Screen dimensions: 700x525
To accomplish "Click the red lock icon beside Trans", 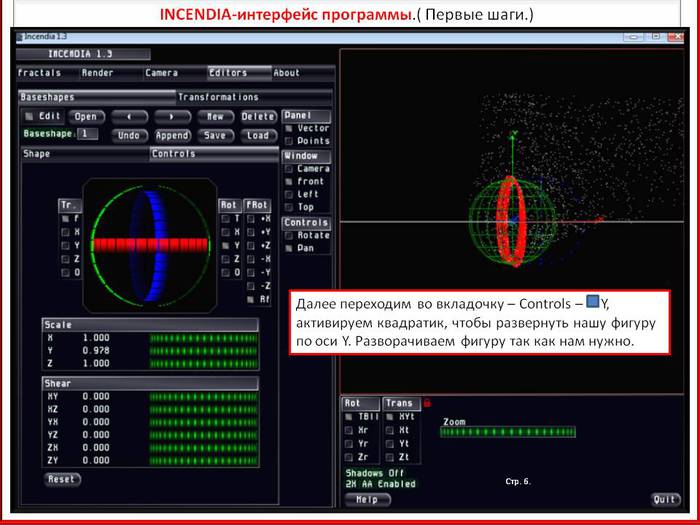I will [x=427, y=403].
